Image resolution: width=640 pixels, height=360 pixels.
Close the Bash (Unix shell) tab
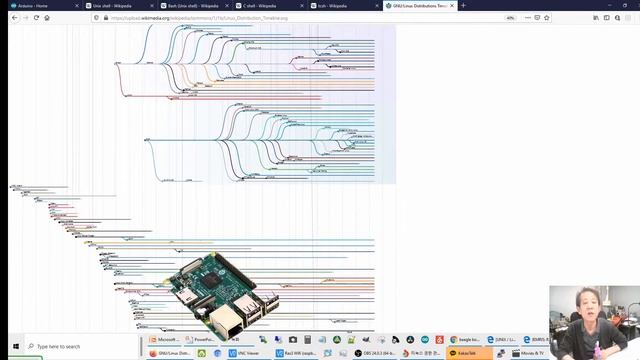point(227,6)
